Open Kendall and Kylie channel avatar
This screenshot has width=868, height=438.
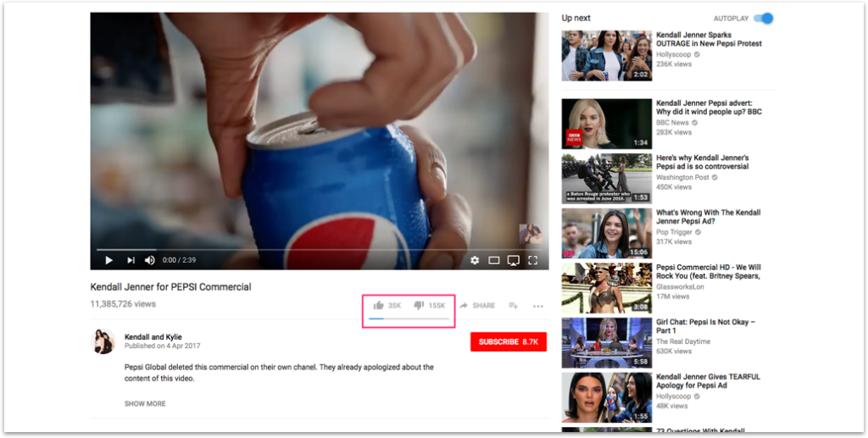pos(103,341)
